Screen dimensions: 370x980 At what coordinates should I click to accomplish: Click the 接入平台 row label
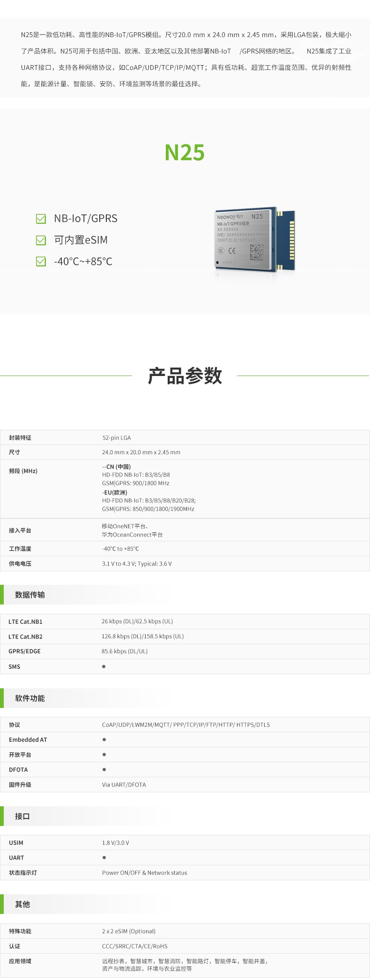(20, 531)
